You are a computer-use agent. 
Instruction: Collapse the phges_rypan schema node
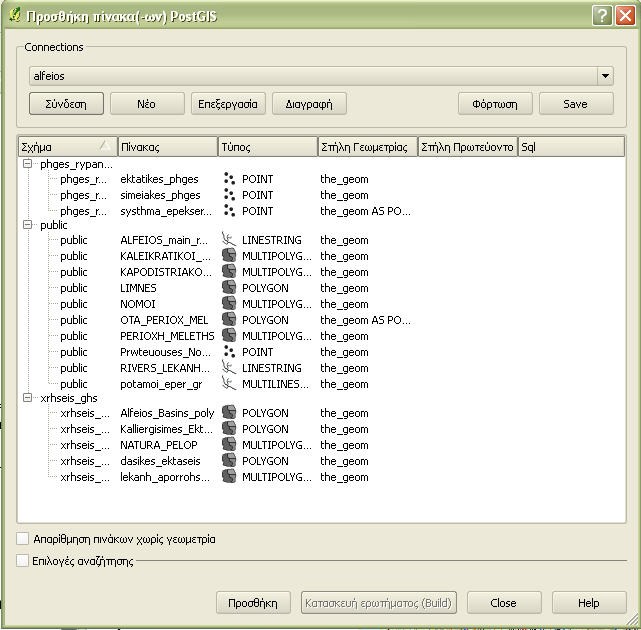[27, 164]
